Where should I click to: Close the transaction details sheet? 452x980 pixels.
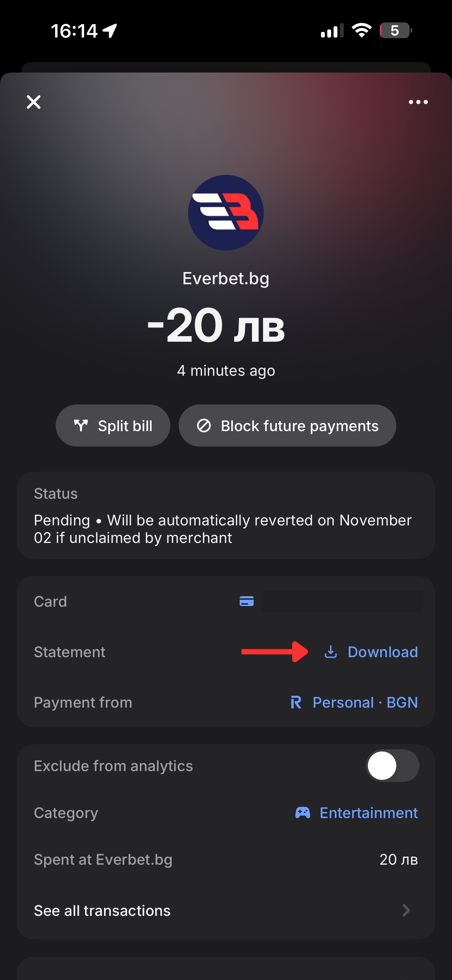pos(34,102)
